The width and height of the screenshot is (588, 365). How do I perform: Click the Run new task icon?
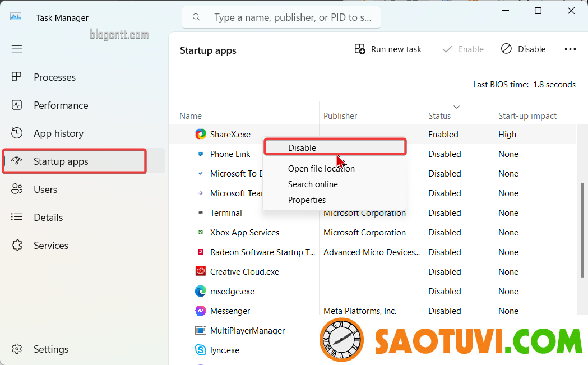(x=360, y=49)
